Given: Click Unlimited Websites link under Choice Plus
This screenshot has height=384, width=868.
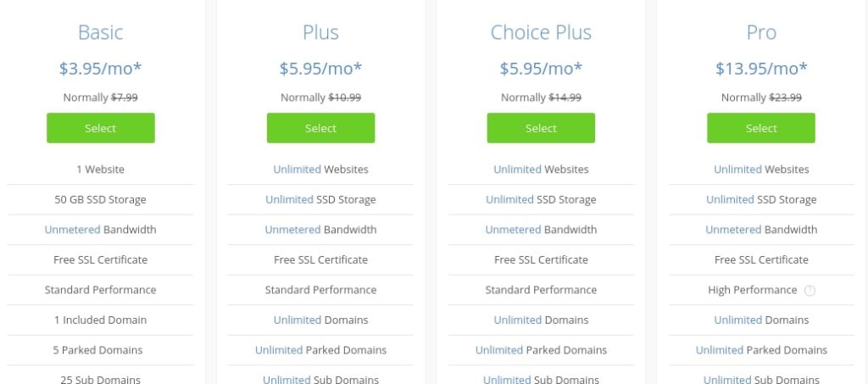Looking at the screenshot, I should pos(518,170).
